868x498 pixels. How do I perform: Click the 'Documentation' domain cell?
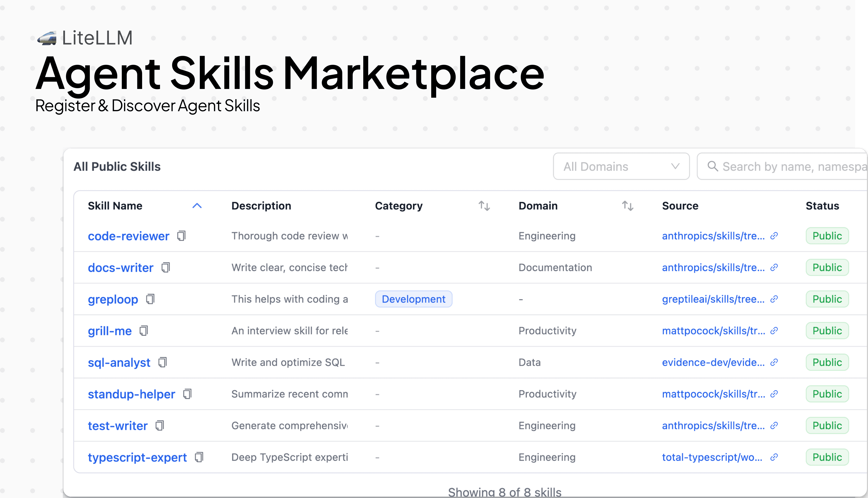[555, 267]
